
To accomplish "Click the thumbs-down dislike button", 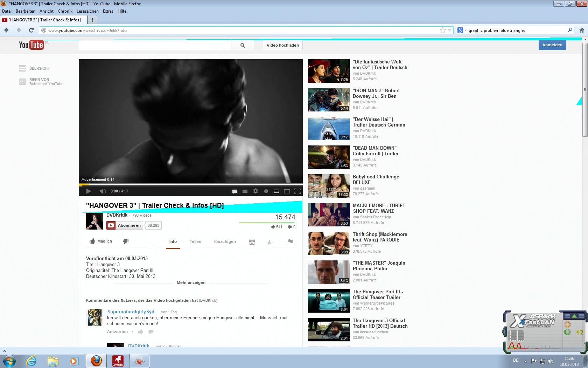I will coord(126,241).
